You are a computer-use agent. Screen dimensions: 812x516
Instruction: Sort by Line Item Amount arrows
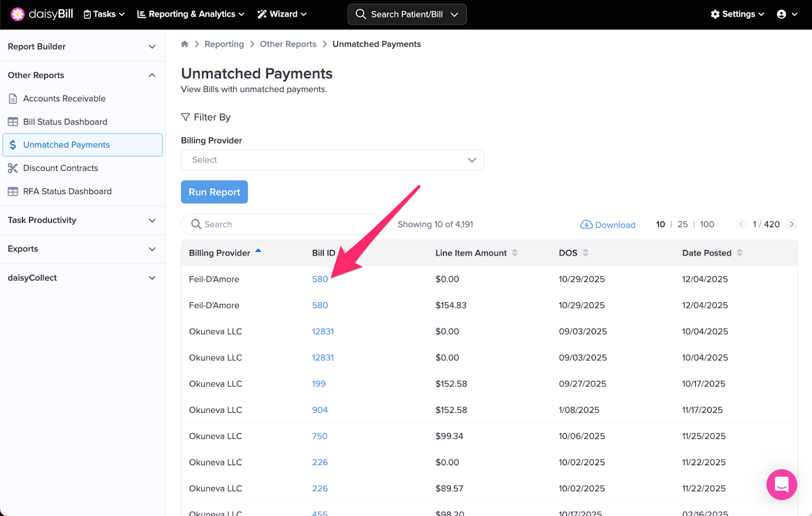coord(515,253)
